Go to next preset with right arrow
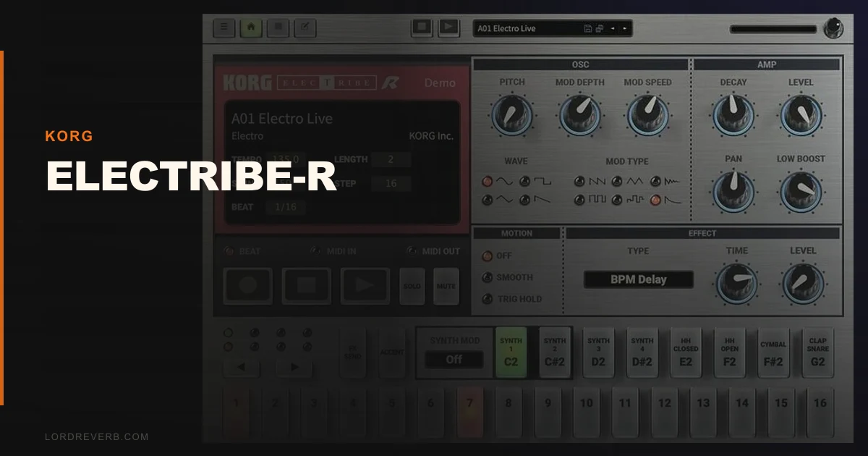Viewport: 868px width, 456px height. (625, 29)
